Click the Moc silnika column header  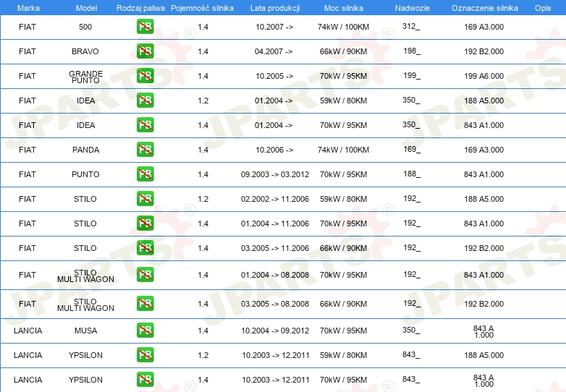(x=344, y=8)
